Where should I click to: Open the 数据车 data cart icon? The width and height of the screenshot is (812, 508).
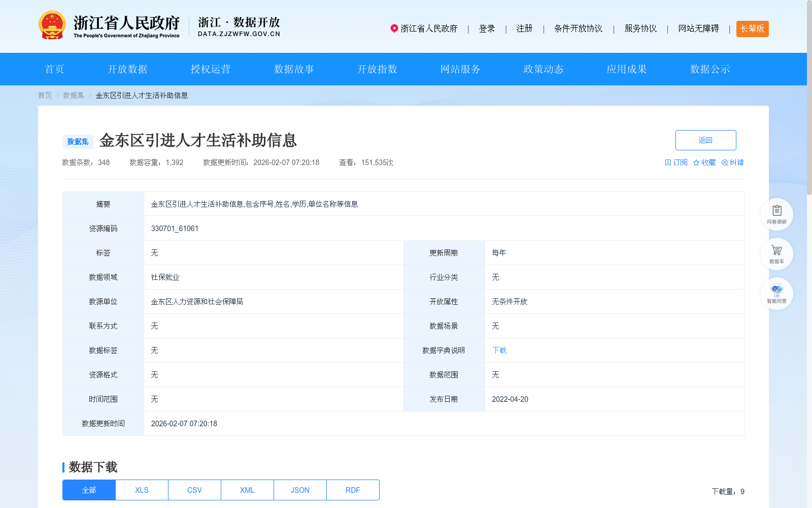(776, 253)
